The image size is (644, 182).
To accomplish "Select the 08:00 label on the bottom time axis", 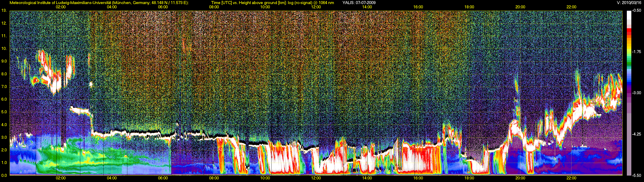I will (x=214, y=178).
